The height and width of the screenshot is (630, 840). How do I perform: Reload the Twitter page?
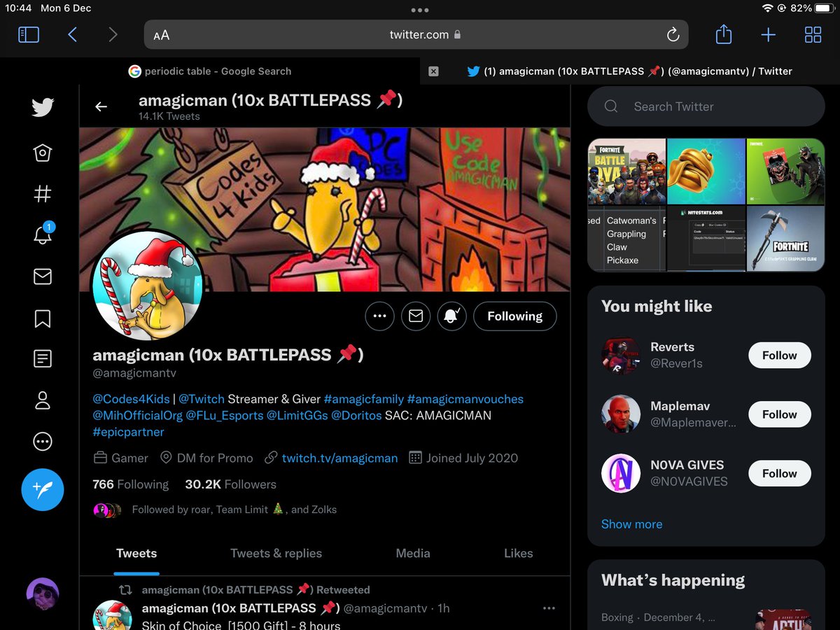(673, 34)
